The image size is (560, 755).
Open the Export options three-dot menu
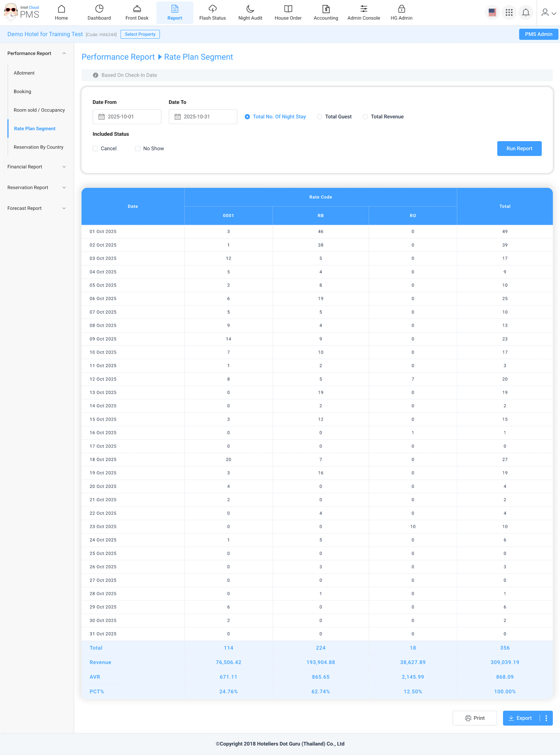point(546,718)
